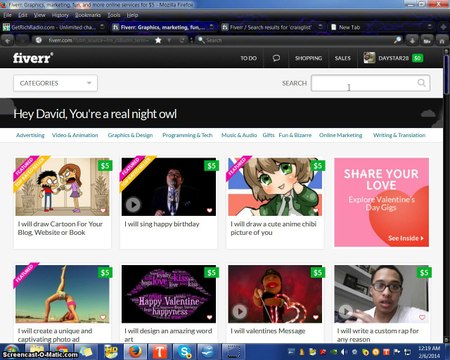Open the Firefox Edit menu
This screenshot has height=360, width=450.
click(23, 15)
